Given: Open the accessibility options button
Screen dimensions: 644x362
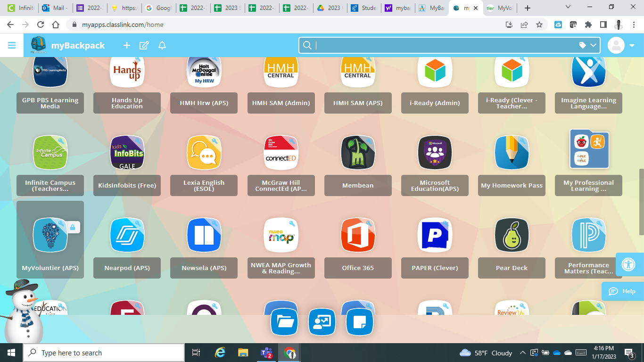Looking at the screenshot, I should click(x=629, y=264).
